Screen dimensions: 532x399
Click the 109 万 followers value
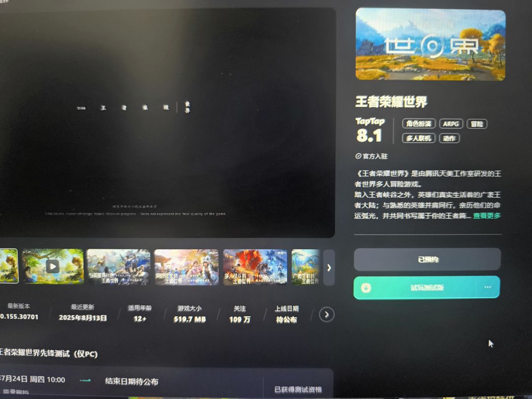click(x=240, y=319)
